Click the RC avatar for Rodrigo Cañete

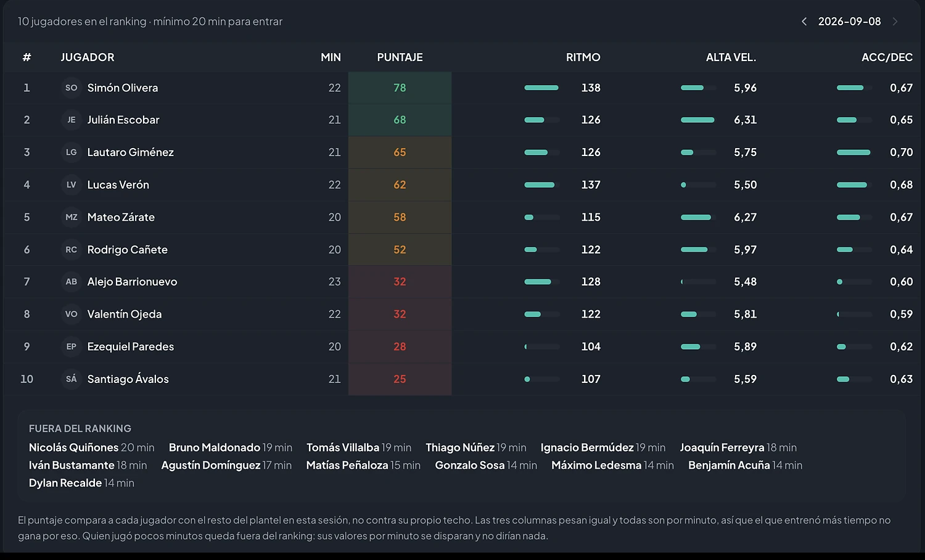tap(72, 250)
